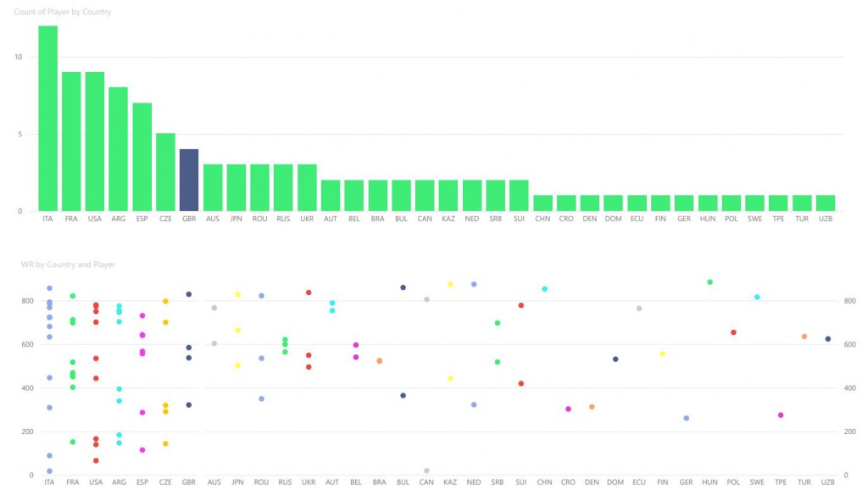The image size is (868, 496).
Task: Select the USA bar in the bar chart
Action: 95,142
